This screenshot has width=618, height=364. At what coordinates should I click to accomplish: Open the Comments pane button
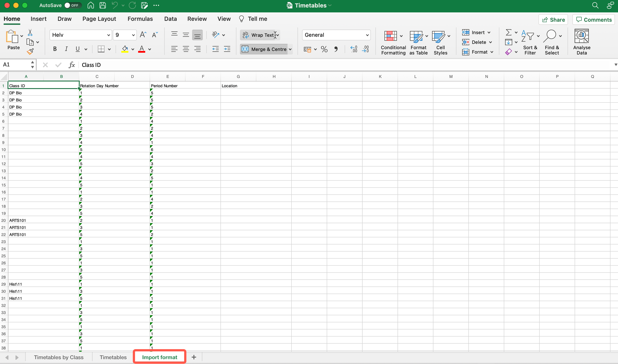[593, 20]
